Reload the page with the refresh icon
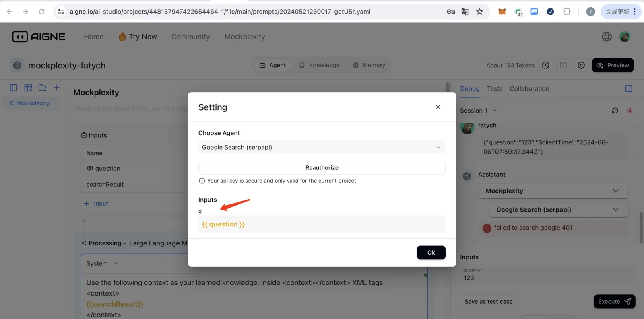 [x=41, y=12]
